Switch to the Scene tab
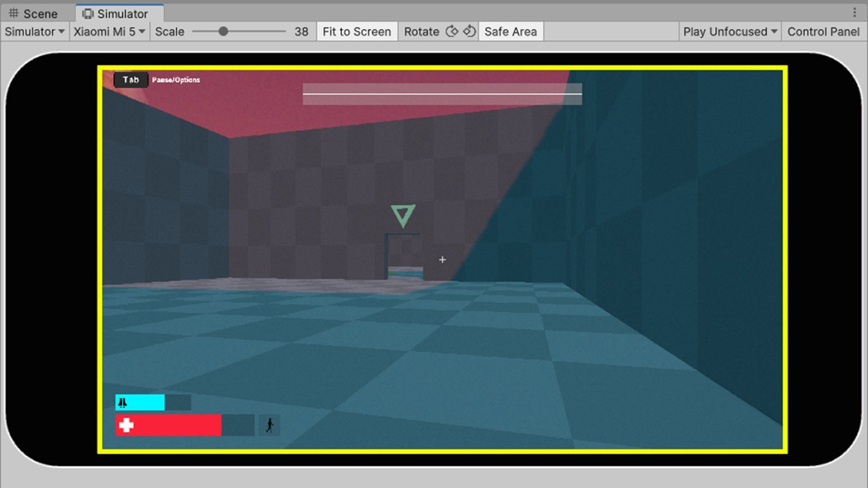The width and height of the screenshot is (868, 488). pos(33,14)
